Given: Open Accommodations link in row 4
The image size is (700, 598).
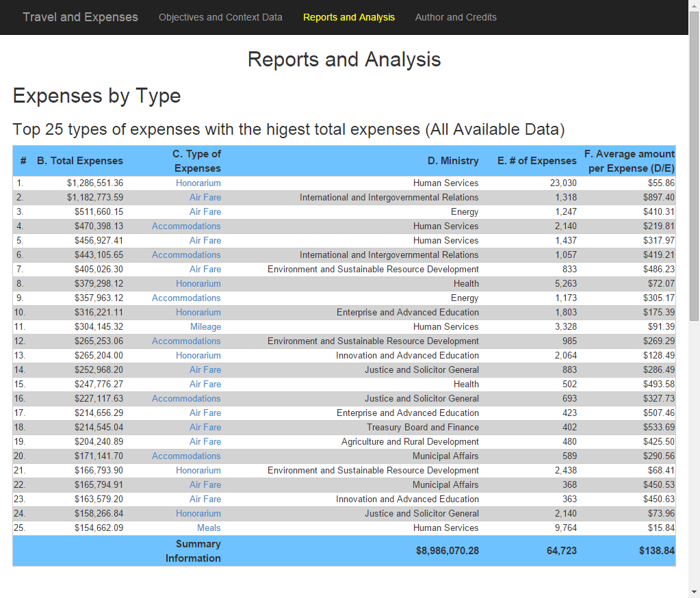Looking at the screenshot, I should tap(186, 226).
